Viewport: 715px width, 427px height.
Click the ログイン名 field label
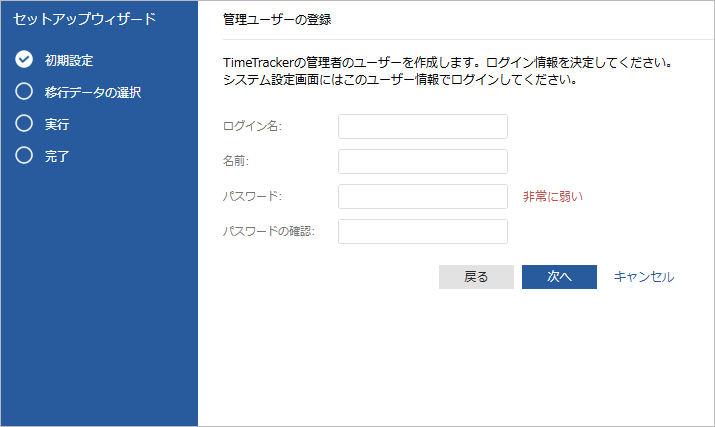point(253,126)
